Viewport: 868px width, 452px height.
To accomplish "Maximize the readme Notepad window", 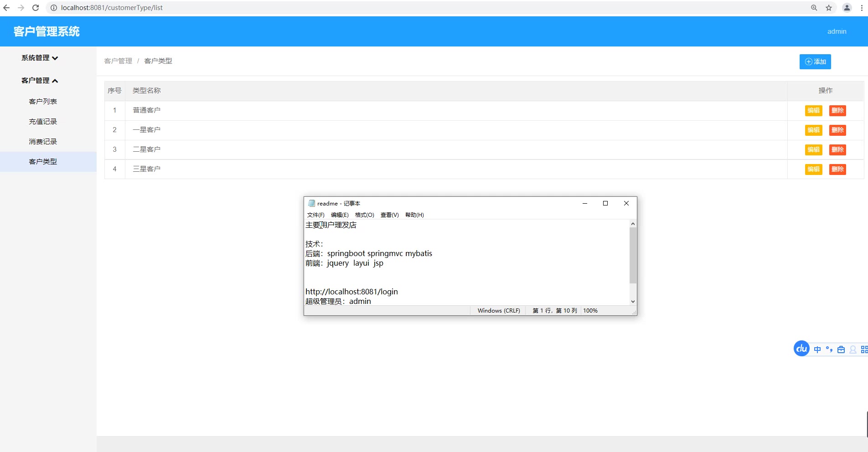I will coord(605,203).
